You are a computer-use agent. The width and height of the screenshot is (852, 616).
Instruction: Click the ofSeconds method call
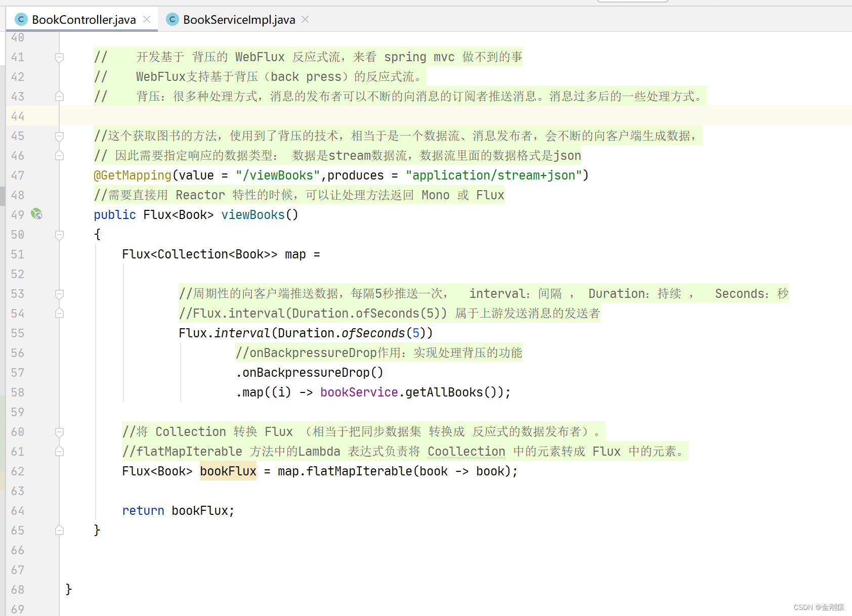coord(373,333)
